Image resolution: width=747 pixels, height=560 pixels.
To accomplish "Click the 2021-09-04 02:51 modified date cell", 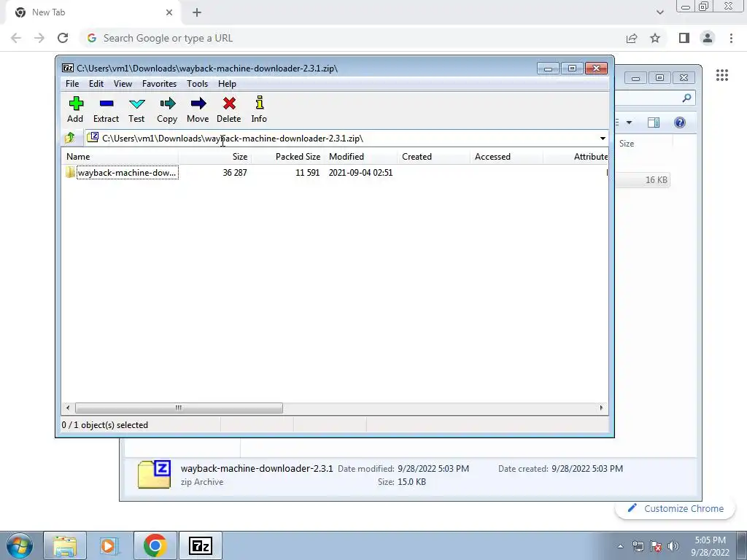I will click(x=360, y=173).
